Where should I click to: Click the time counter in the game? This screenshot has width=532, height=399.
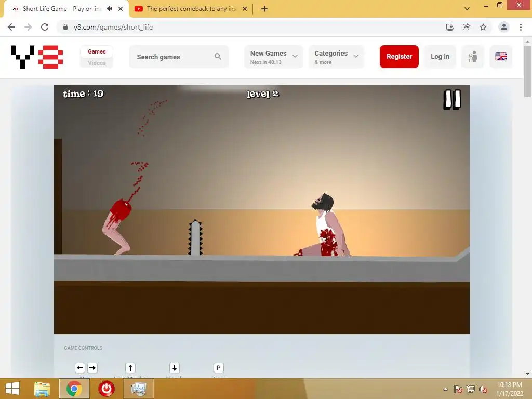[x=83, y=94]
